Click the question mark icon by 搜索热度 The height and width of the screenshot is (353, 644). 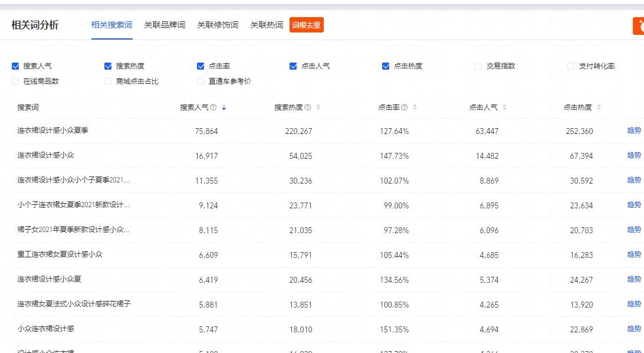coord(309,107)
